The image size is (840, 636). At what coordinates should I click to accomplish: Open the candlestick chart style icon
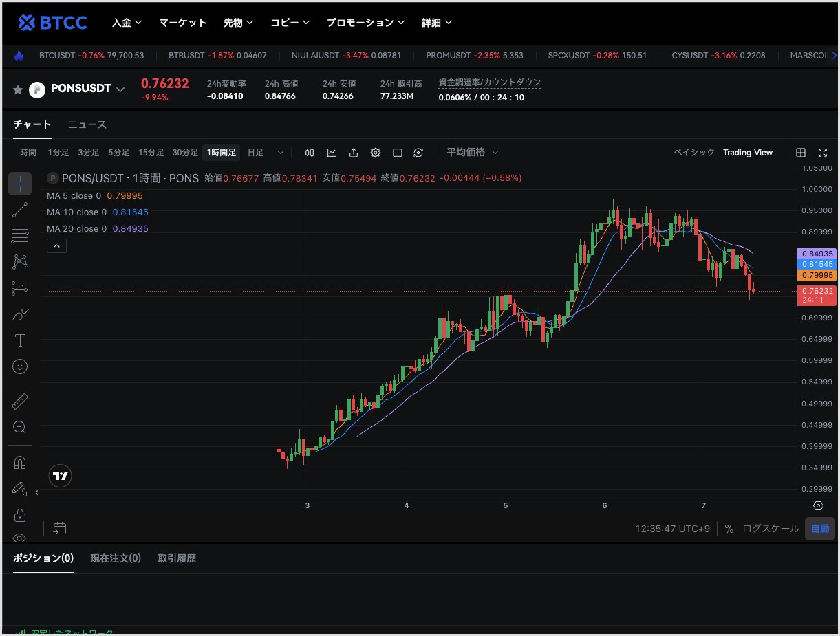click(x=310, y=153)
